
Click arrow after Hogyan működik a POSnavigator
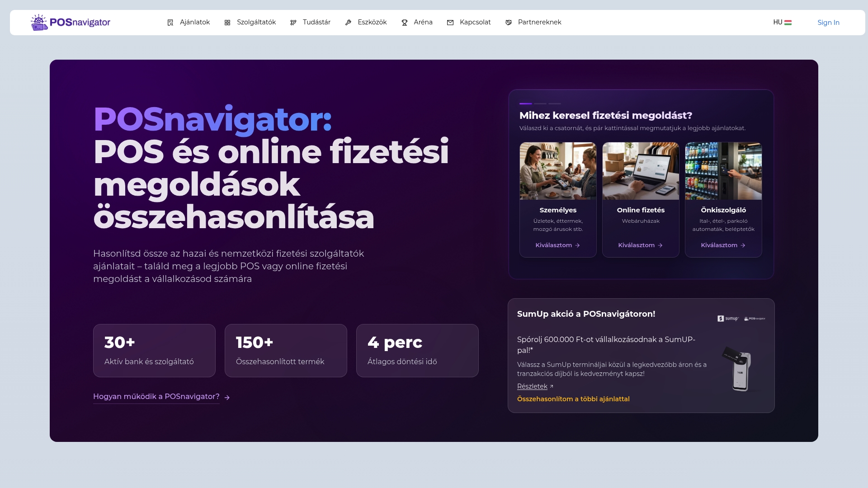pos(227,398)
